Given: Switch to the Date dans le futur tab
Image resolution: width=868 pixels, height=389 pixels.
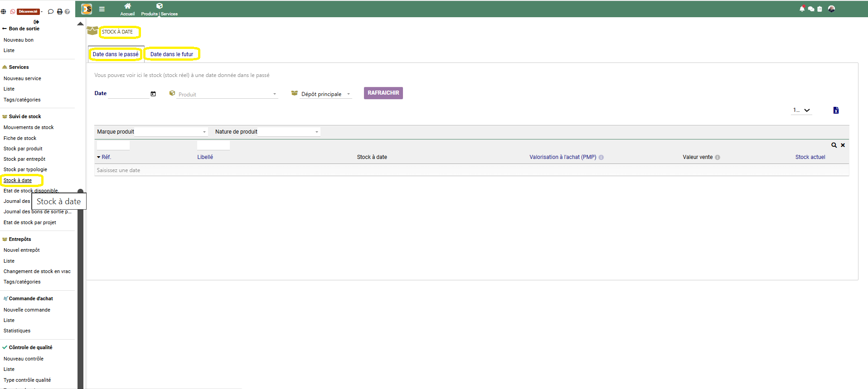Looking at the screenshot, I should [x=172, y=54].
